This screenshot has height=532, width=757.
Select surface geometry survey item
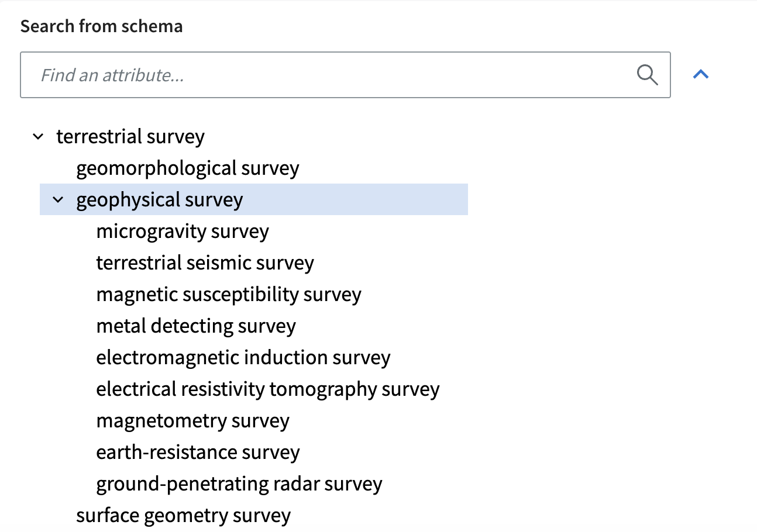[x=184, y=516]
